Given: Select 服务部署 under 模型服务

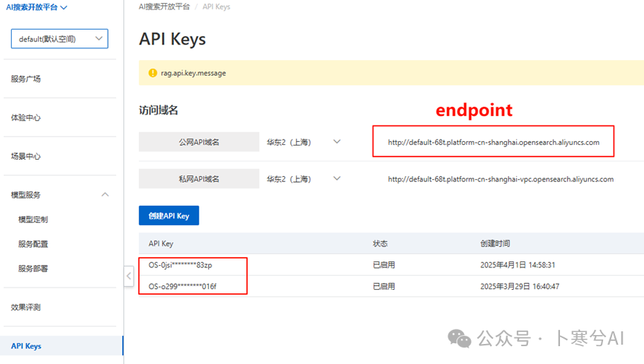Looking at the screenshot, I should (x=33, y=268).
